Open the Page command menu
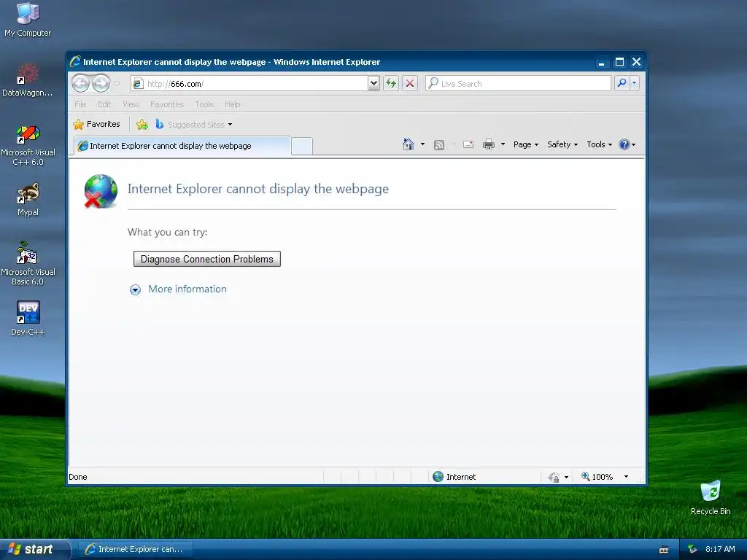 (x=525, y=144)
